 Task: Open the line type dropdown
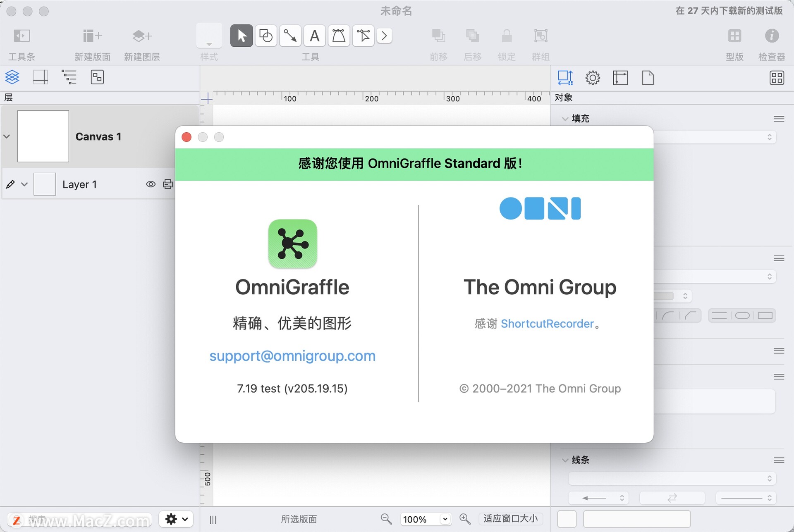(672, 478)
